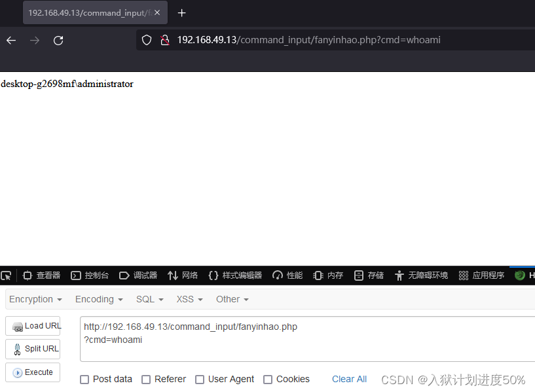Click the insecure connection lock icon
Image resolution: width=535 pixels, height=392 pixels.
click(165, 40)
